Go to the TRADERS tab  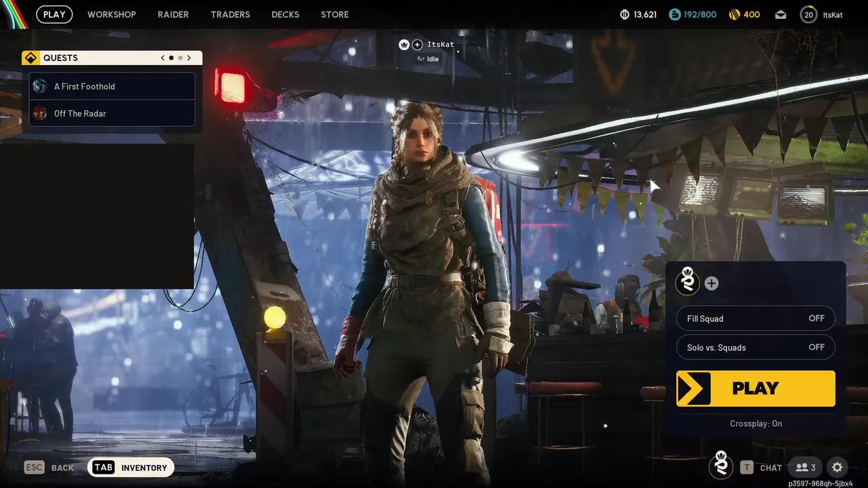(230, 14)
